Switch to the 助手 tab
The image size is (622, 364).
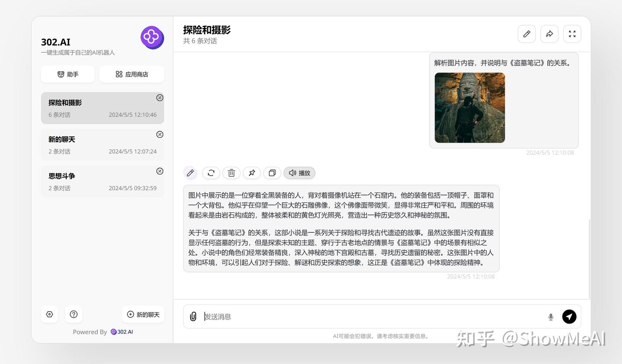click(x=67, y=74)
